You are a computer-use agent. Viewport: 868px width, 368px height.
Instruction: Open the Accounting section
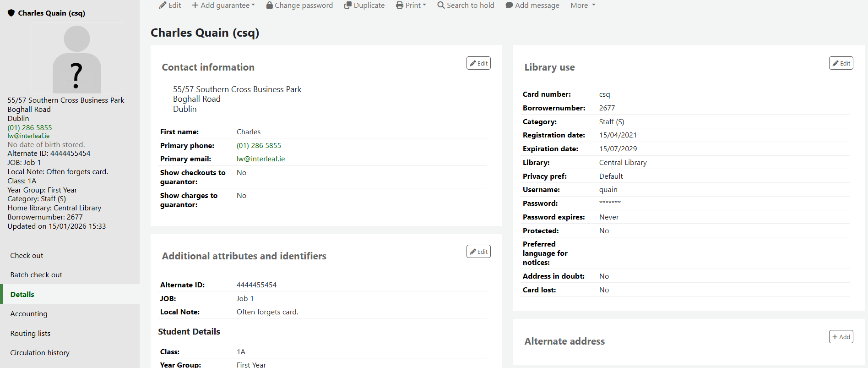29,314
